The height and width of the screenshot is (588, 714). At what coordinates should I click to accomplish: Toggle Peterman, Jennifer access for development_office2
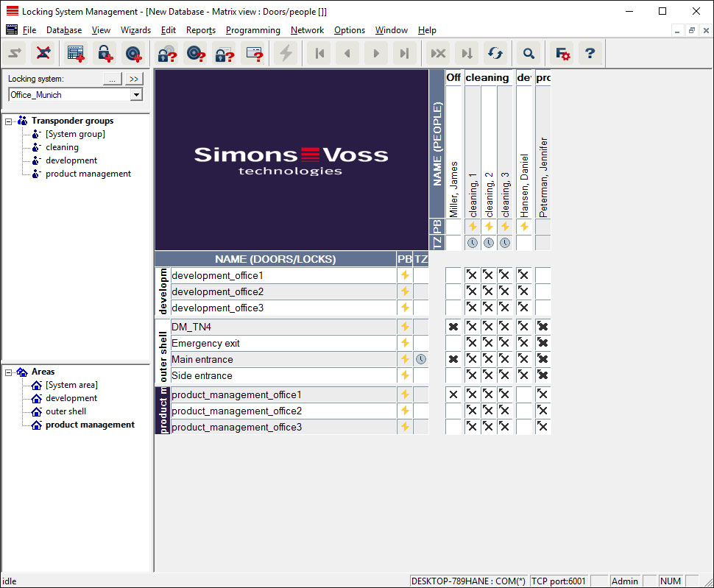point(542,291)
